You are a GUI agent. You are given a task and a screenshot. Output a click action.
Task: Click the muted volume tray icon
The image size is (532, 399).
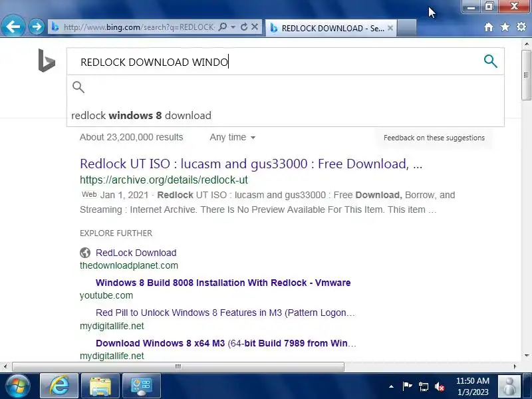440,386
